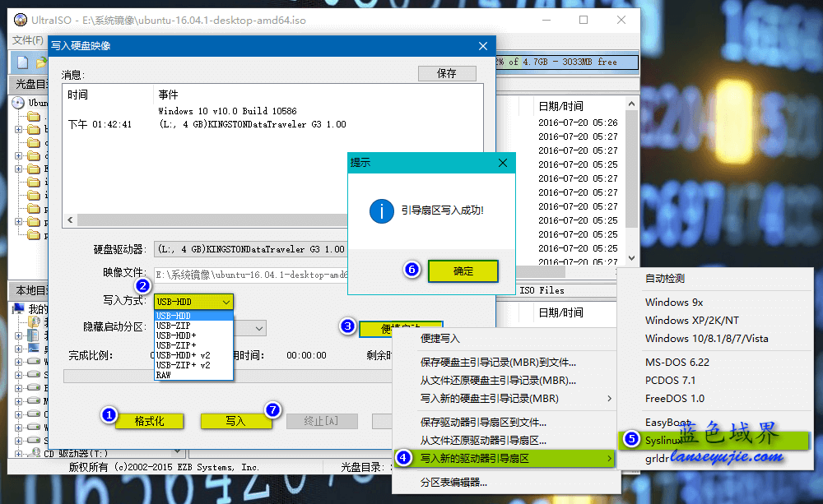The height and width of the screenshot is (504, 823).
Task: Choose USB-HDD in the 写入方式 list
Action: [x=193, y=316]
